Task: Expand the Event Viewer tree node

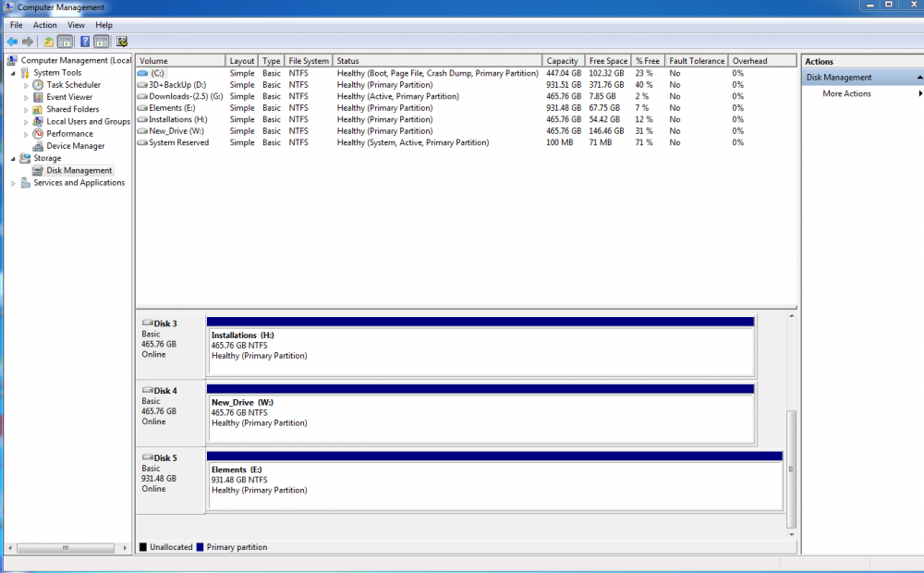Action: tap(26, 98)
